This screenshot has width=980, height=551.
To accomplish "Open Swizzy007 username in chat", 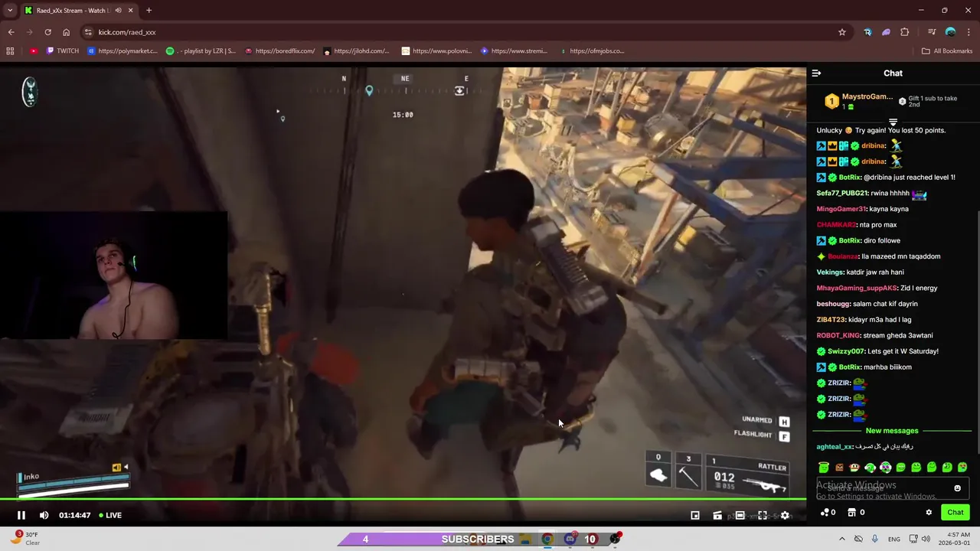I will click(845, 351).
